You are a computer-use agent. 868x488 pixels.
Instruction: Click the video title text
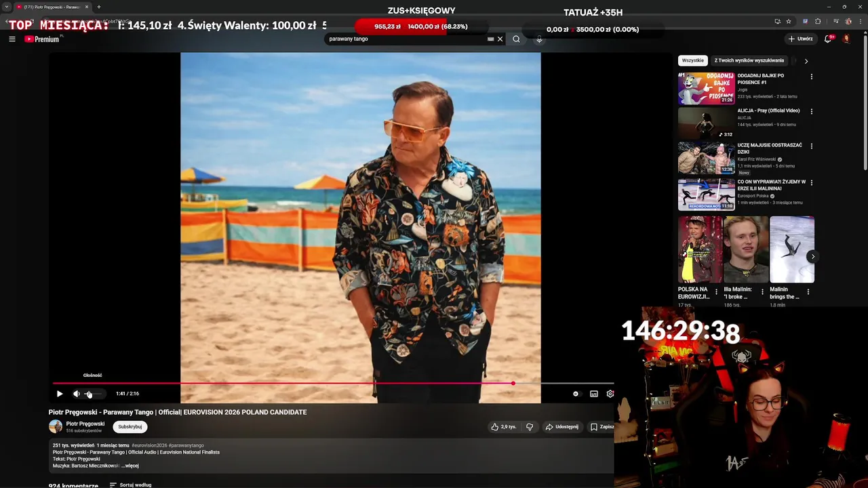(178, 412)
